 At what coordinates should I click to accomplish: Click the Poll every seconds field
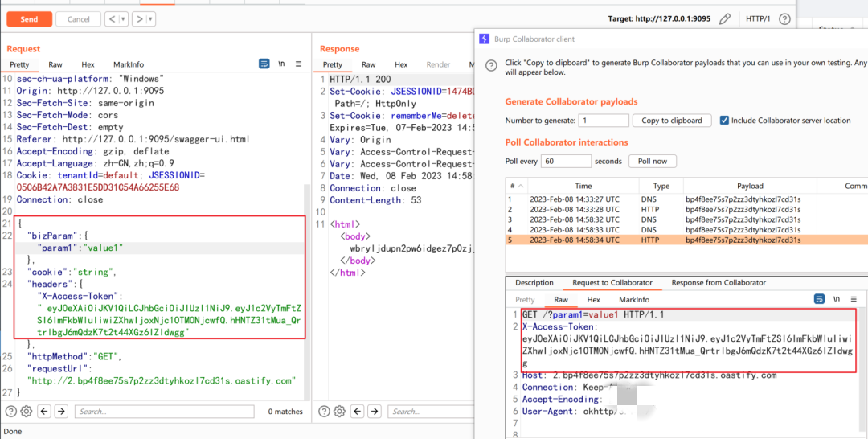point(566,161)
